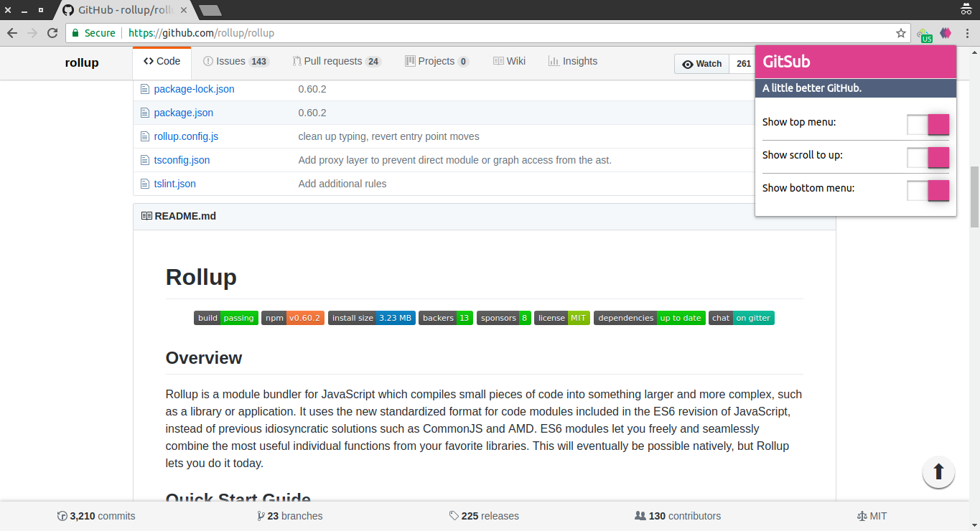The image size is (980, 531).
Task: Click the GitSub popup title
Action: [786, 62]
